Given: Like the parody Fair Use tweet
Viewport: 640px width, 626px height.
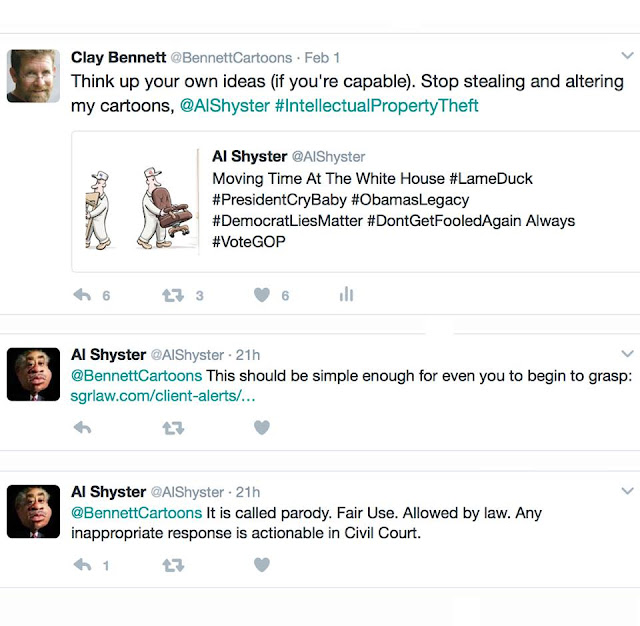Looking at the screenshot, I should (x=261, y=565).
